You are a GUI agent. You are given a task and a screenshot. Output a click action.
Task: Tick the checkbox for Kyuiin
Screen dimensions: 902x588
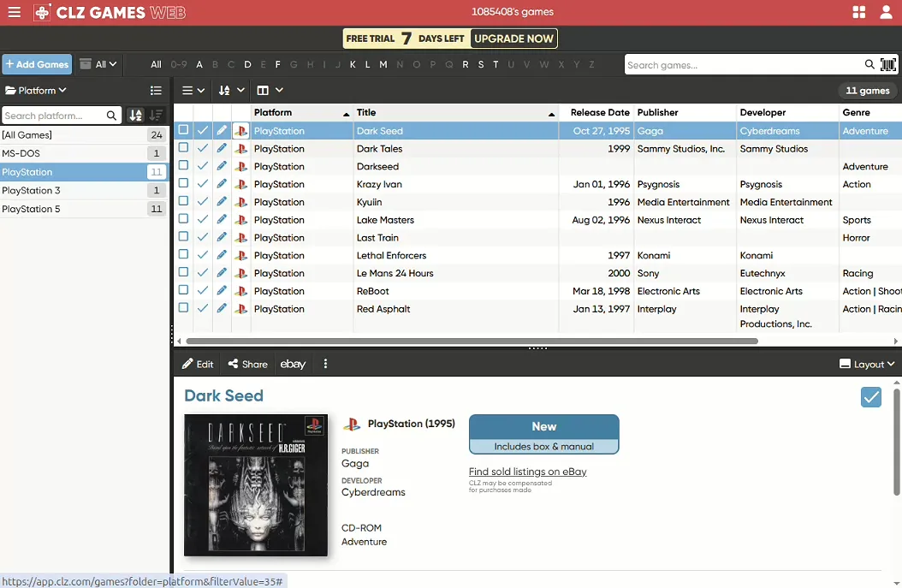tap(183, 201)
